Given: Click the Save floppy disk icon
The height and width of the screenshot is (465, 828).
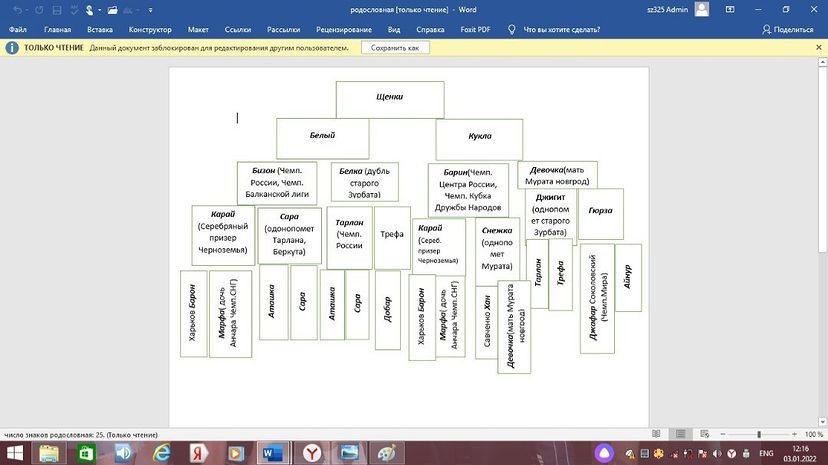Looking at the screenshot, I should (57, 10).
